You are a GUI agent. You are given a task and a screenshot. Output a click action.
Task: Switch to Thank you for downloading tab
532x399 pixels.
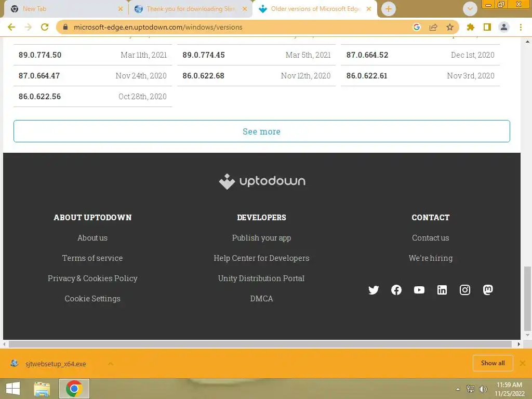(x=191, y=9)
